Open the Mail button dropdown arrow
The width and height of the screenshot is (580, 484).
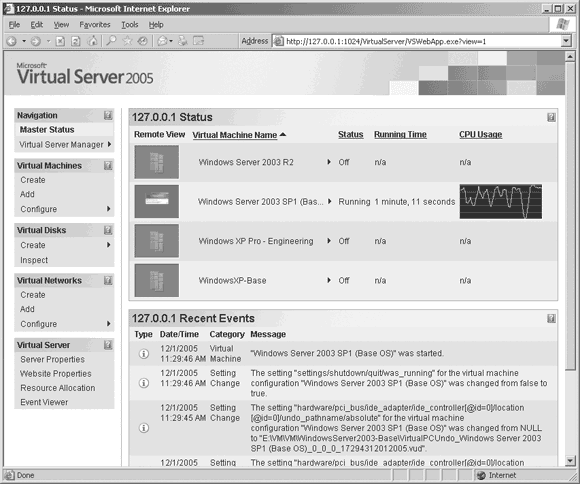tap(171, 41)
